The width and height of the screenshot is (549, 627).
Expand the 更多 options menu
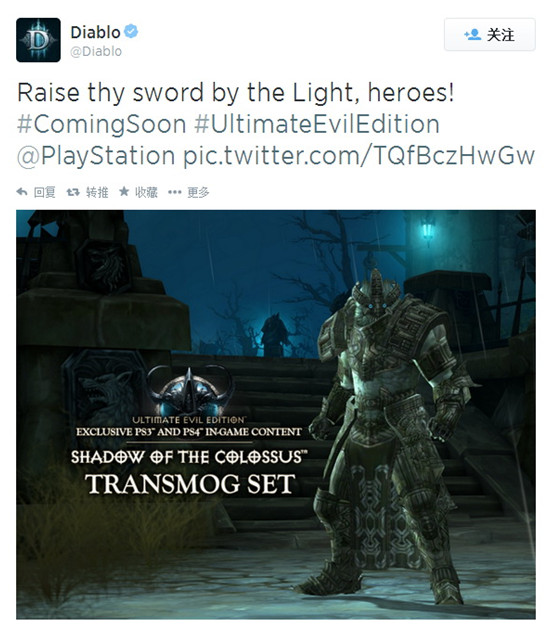tap(198, 192)
